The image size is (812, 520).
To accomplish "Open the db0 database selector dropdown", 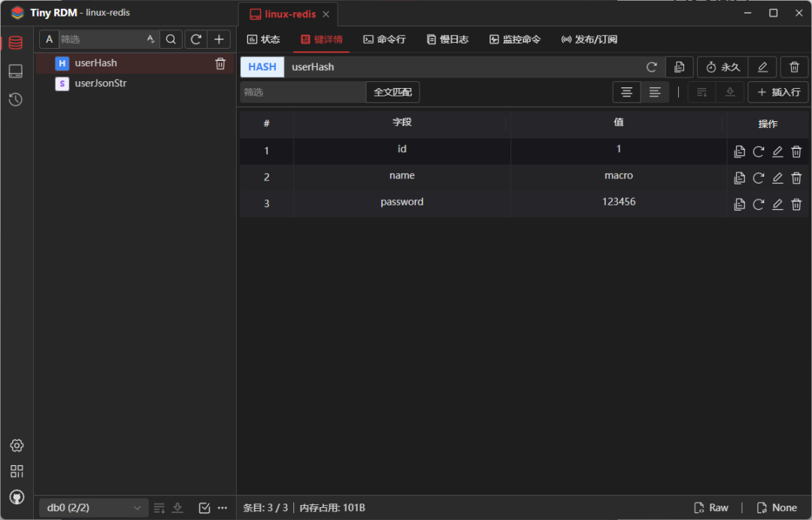I will tap(92, 507).
